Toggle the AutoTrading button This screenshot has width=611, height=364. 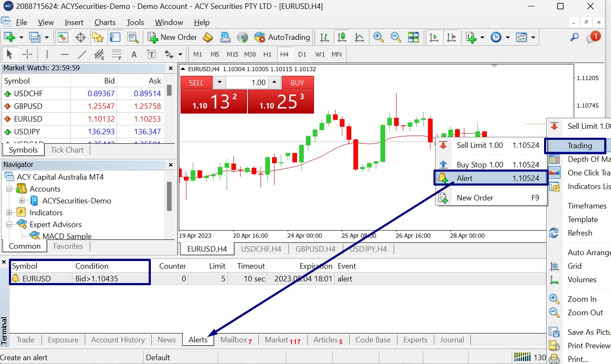(282, 37)
